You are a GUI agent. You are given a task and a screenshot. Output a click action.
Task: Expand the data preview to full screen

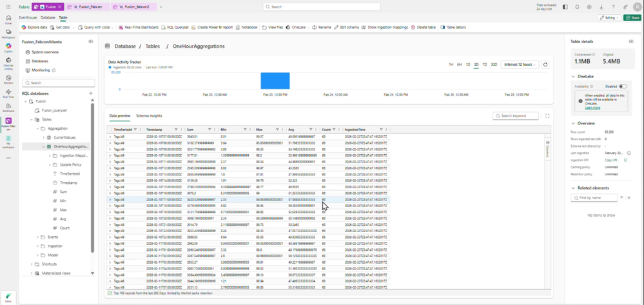[547, 116]
